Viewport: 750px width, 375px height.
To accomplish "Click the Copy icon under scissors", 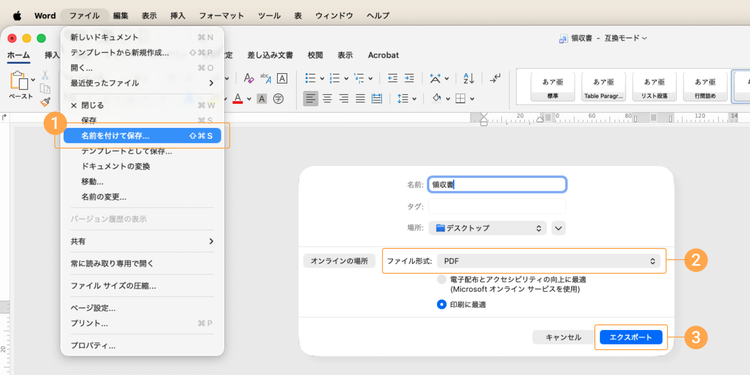I will point(45,88).
